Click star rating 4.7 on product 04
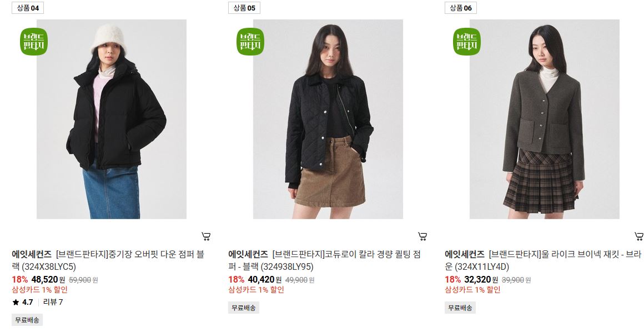644x332 pixels. pos(23,302)
